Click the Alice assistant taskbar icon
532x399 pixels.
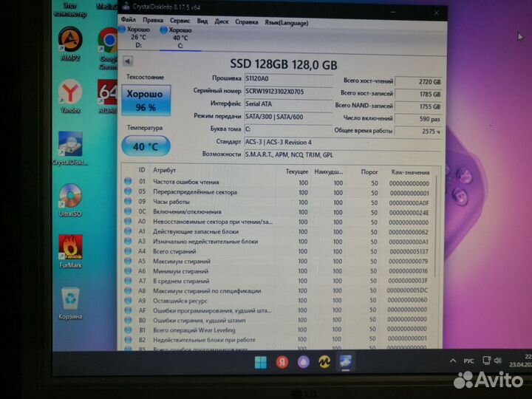pos(303,362)
